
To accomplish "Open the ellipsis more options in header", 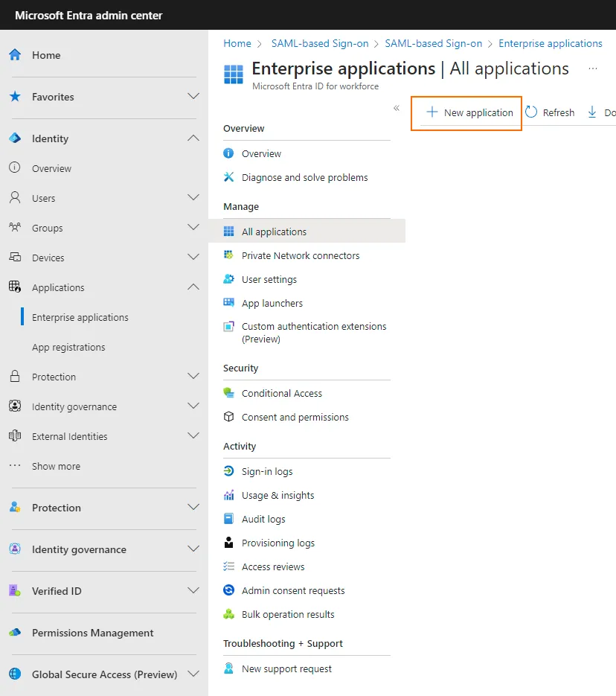I will point(593,68).
